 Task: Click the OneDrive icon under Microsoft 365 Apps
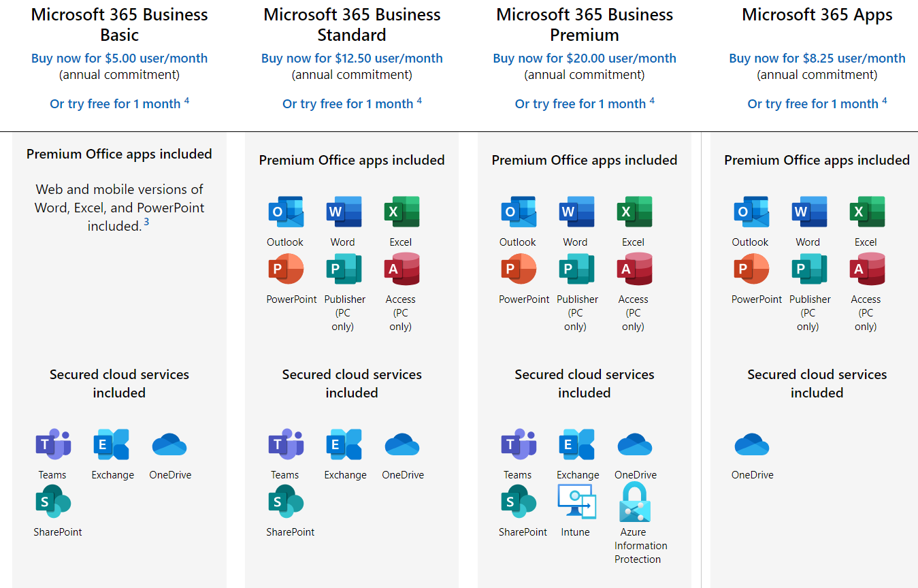pyautogui.click(x=752, y=445)
